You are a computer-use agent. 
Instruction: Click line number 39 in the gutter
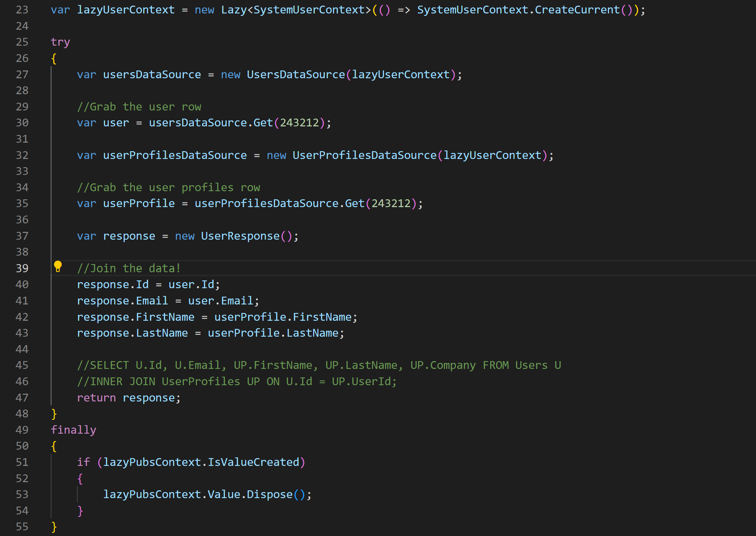(22, 268)
